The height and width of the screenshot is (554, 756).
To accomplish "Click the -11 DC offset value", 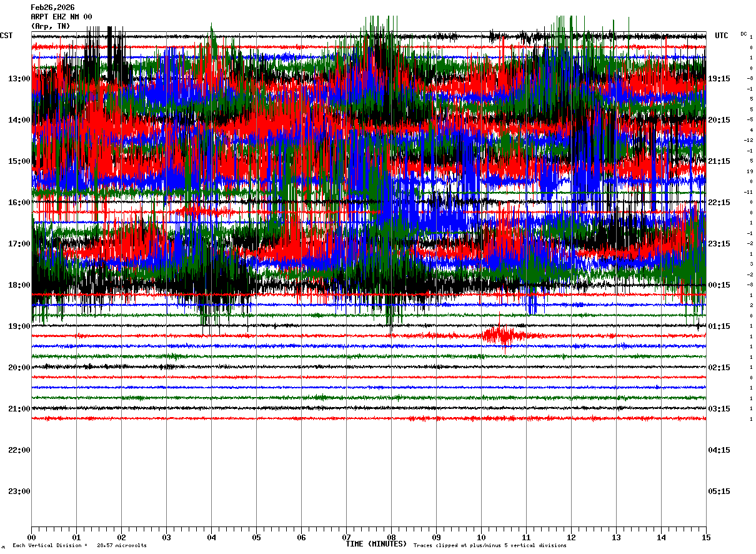I will coord(749,191).
